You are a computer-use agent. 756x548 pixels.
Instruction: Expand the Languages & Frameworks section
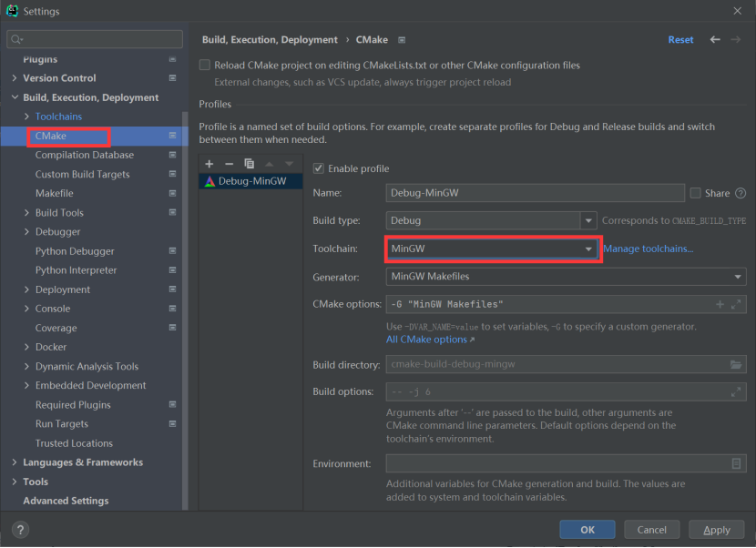14,462
